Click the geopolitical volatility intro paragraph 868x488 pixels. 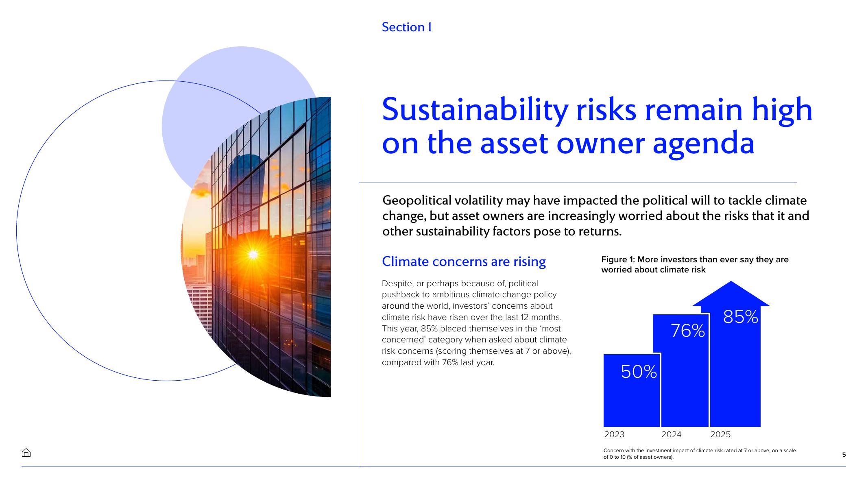click(x=595, y=216)
